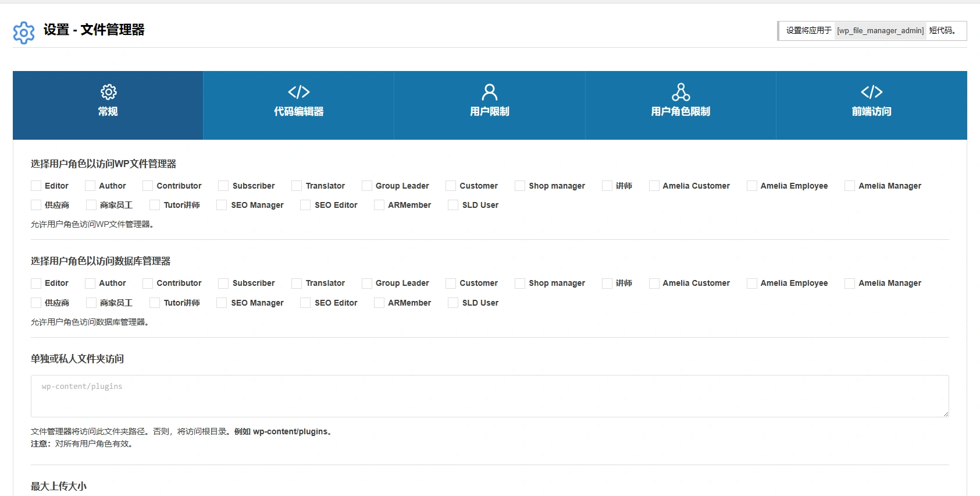Click the 最大上传大小 heading
980x496 pixels.
[x=59, y=486]
